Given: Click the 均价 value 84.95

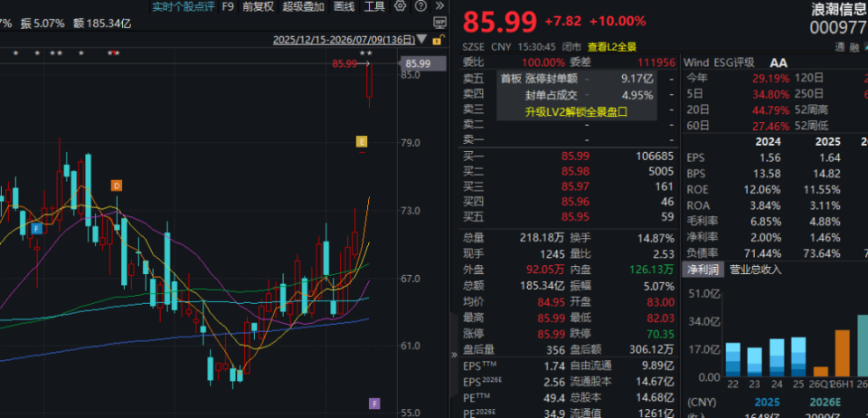Looking at the screenshot, I should (551, 302).
